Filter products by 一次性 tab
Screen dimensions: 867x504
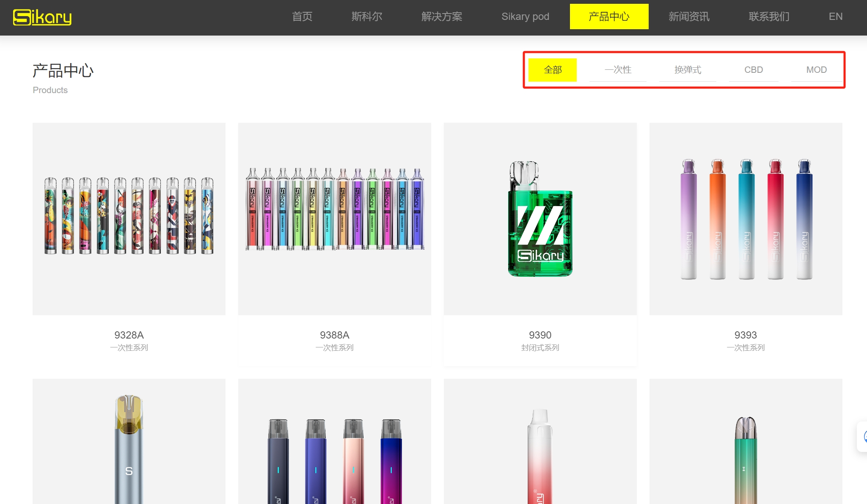pyautogui.click(x=618, y=70)
